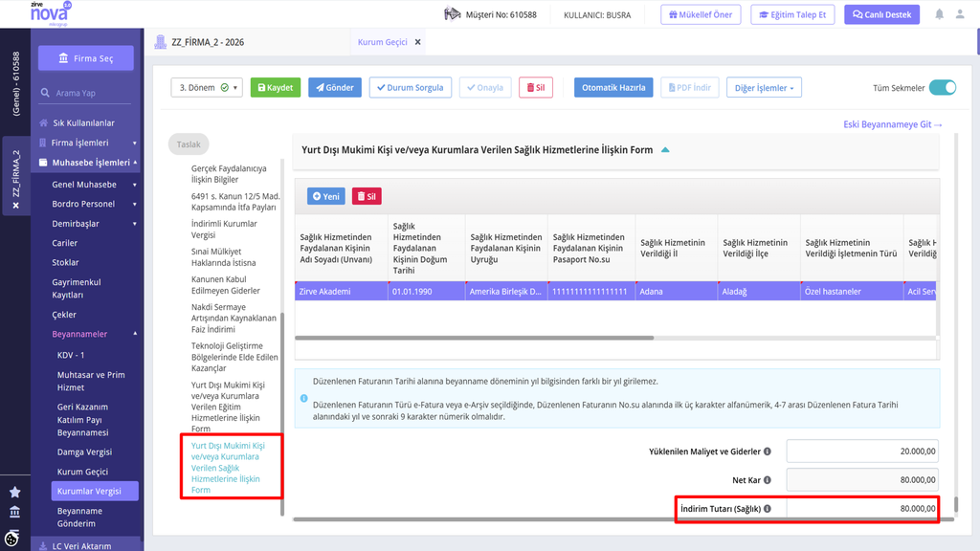Open Sık Kullanılanlar menu item
This screenshot has width=980, height=551.
pos(84,123)
